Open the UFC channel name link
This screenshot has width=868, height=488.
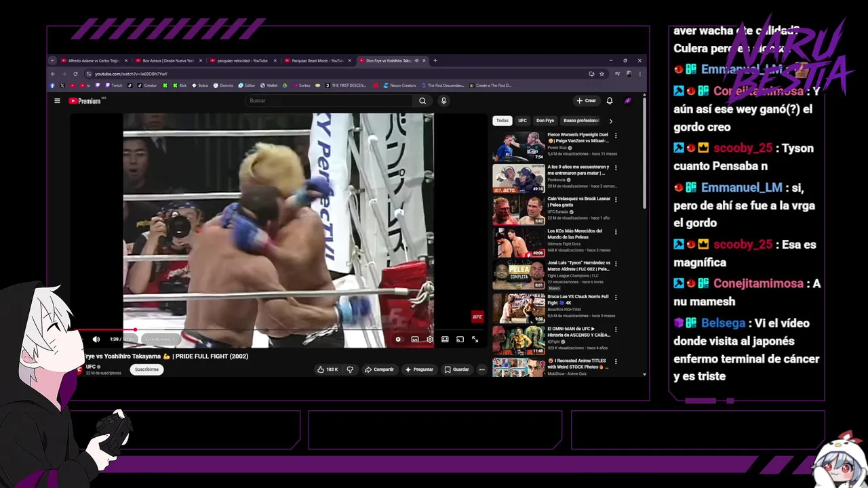click(90, 367)
